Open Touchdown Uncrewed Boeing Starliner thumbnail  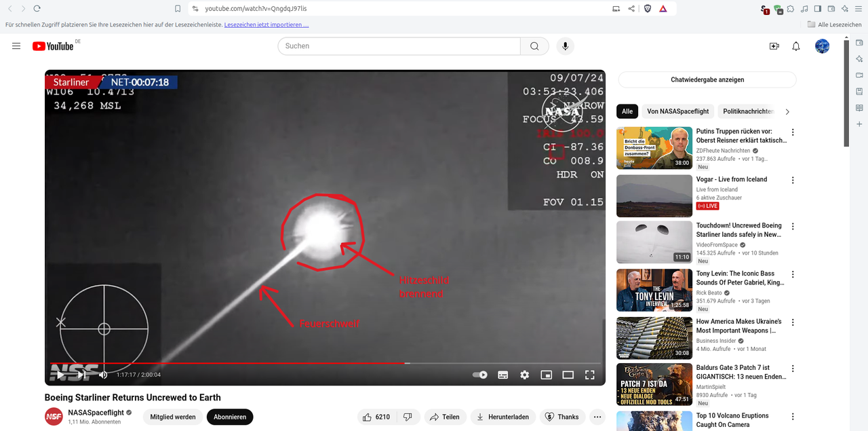click(654, 242)
